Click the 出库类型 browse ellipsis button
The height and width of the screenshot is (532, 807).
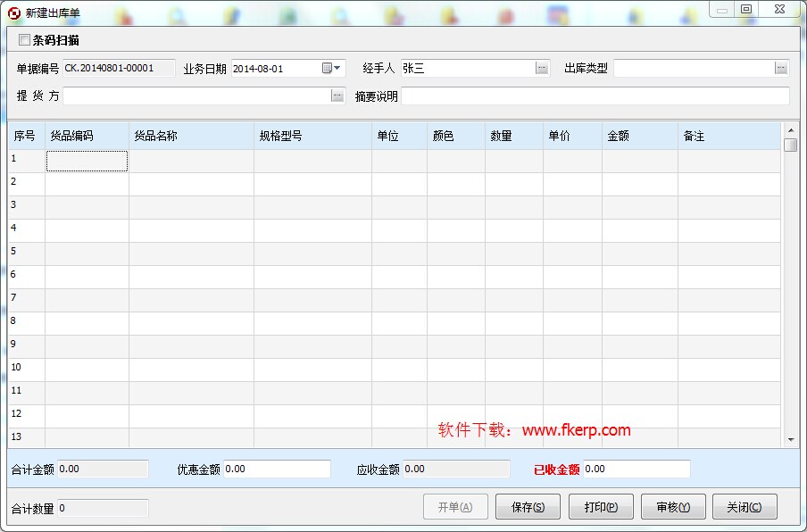tap(781, 68)
